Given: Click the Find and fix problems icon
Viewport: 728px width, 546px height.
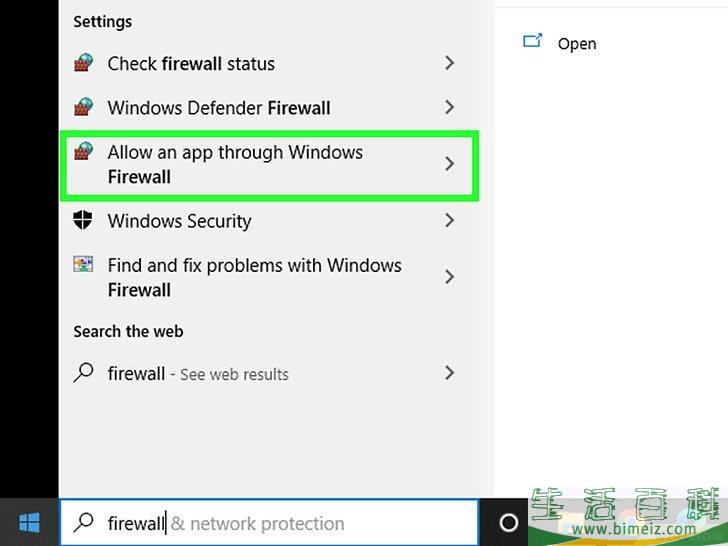Looking at the screenshot, I should pyautogui.click(x=84, y=265).
